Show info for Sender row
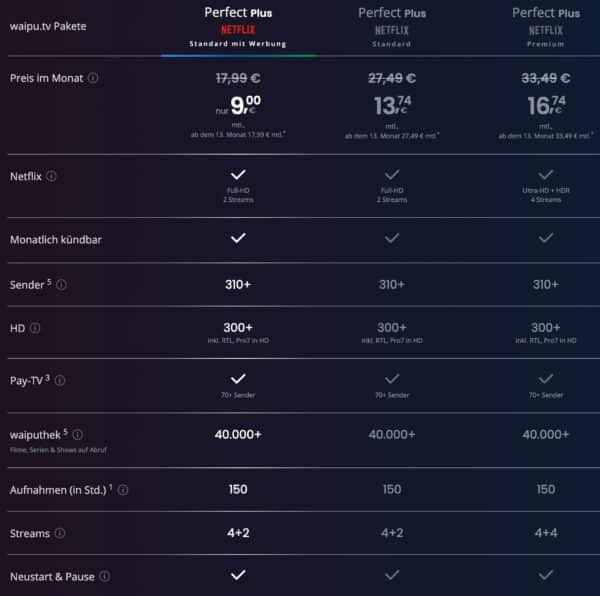Viewport: 600px width, 596px height. [x=61, y=284]
